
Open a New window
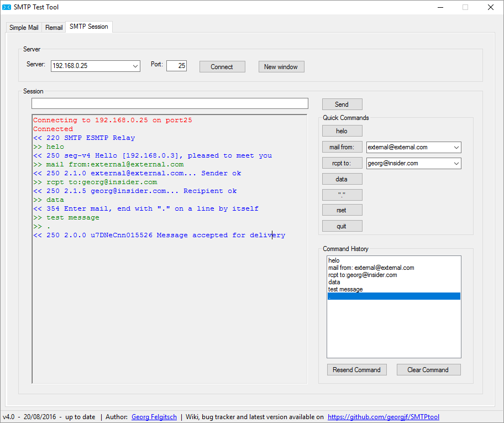coord(281,66)
